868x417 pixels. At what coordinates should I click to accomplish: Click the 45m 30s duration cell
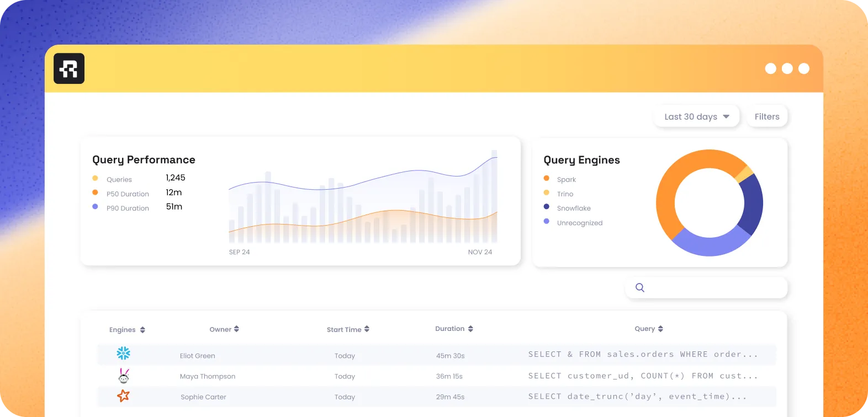click(451, 356)
